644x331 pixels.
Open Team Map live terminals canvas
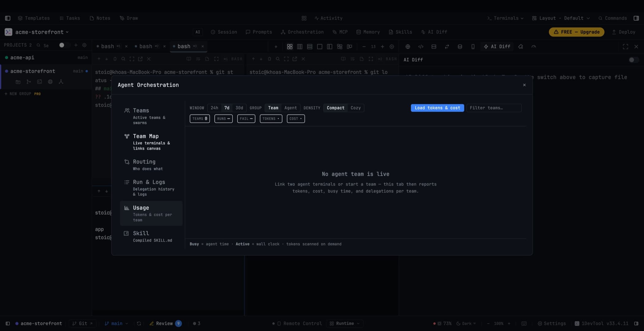click(151, 142)
